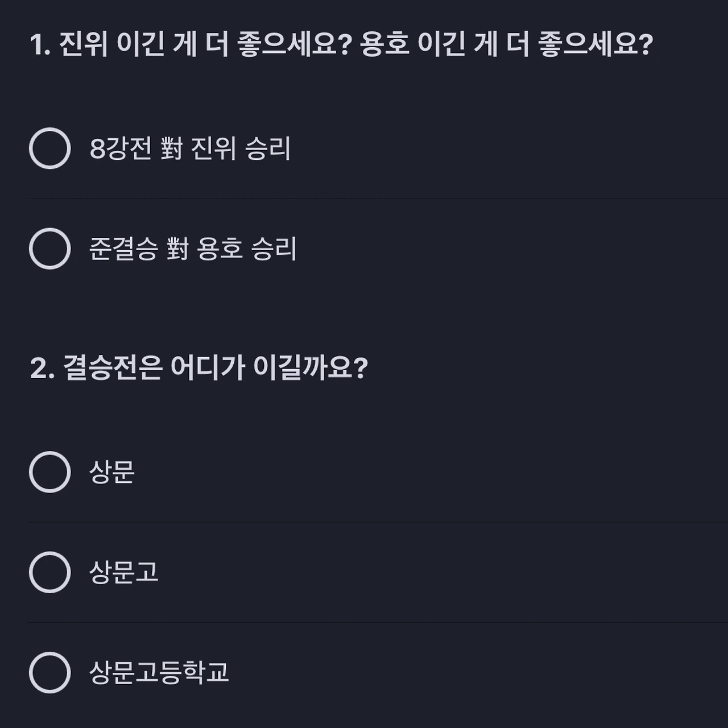This screenshot has width=728, height=728.
Task: Tap the 상문고 option label
Action: [123, 572]
